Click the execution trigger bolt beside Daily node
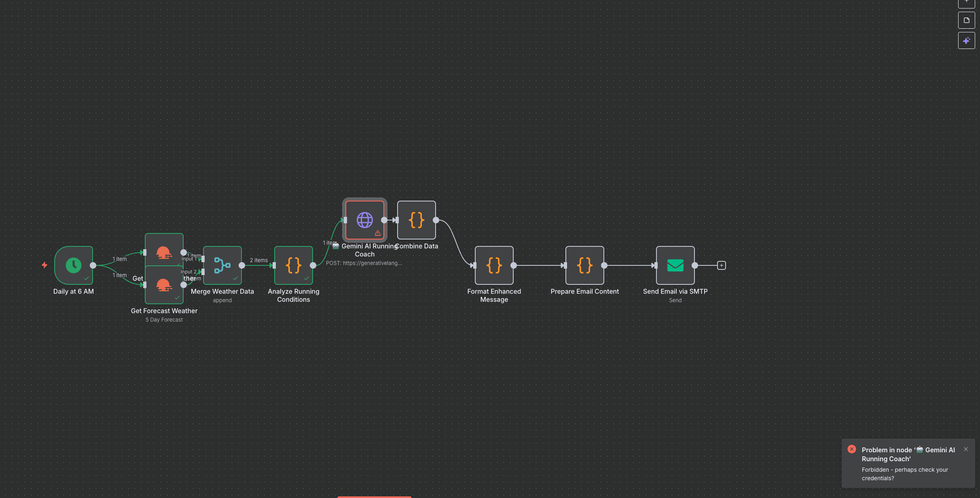 (44, 265)
